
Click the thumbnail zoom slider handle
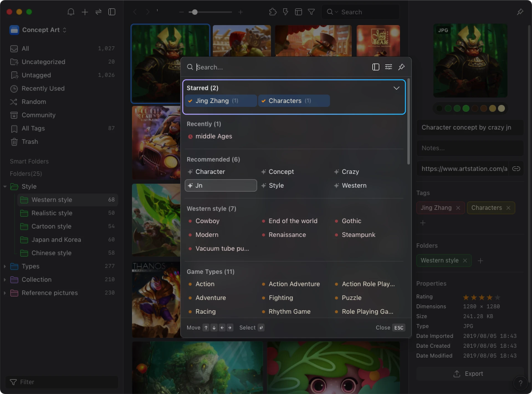point(195,12)
